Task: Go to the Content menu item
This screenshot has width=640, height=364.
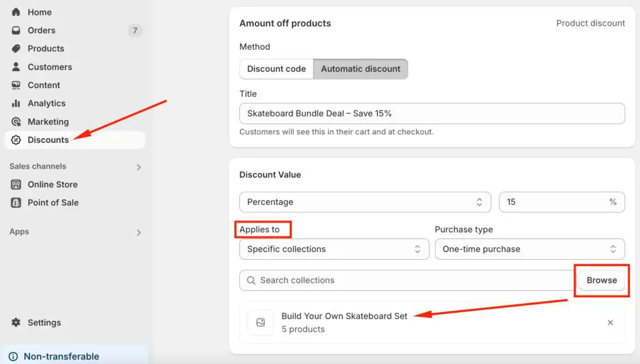Action: tap(44, 85)
